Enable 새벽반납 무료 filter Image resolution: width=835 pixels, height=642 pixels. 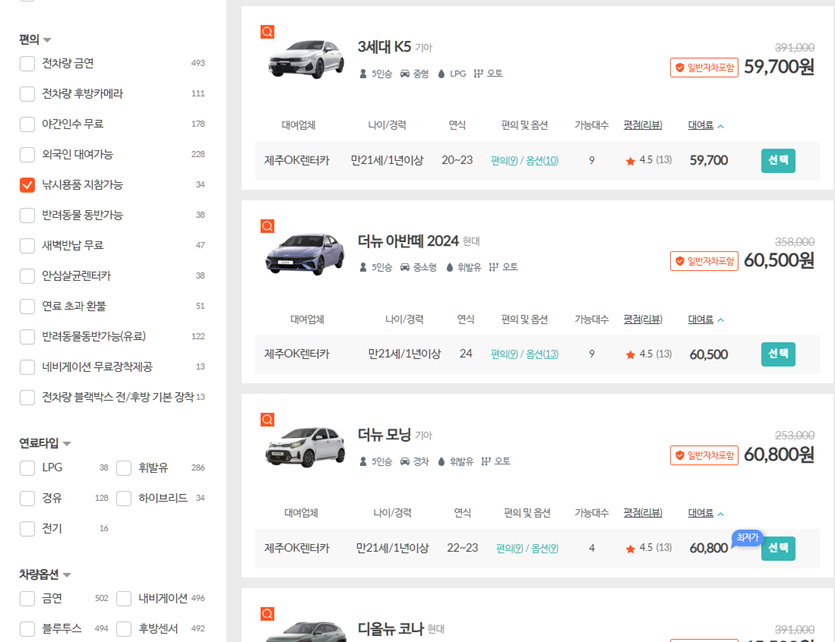[27, 245]
